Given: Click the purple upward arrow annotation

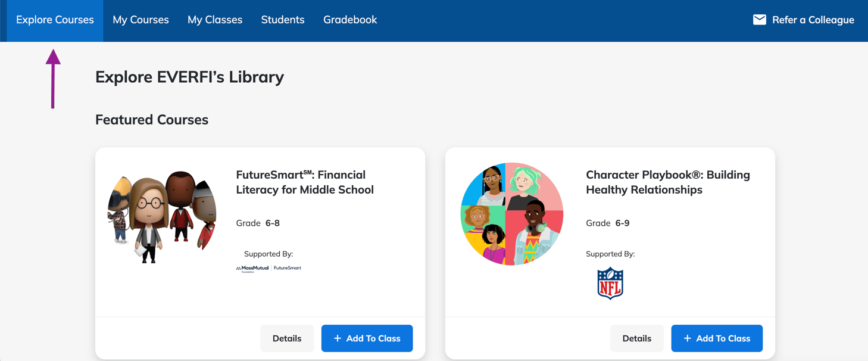Looking at the screenshot, I should point(53,79).
